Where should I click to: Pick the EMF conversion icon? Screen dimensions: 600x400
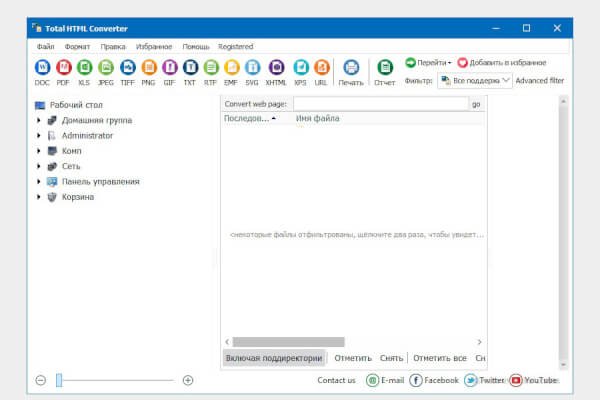(x=231, y=68)
